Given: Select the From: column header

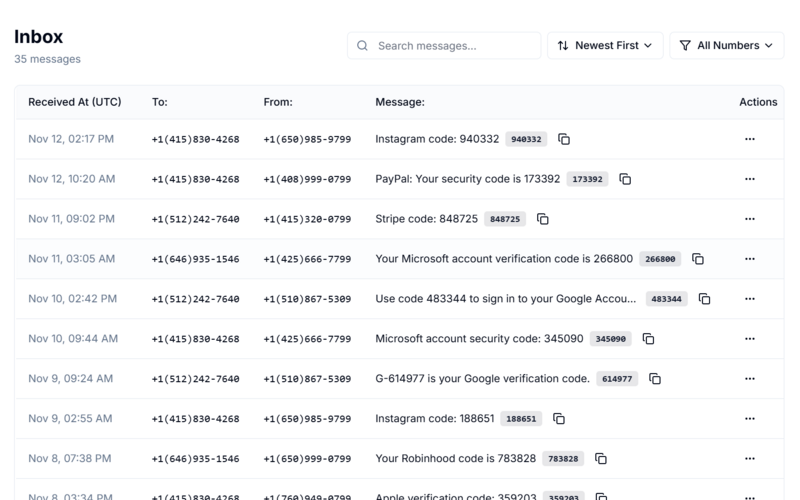Looking at the screenshot, I should [x=278, y=102].
